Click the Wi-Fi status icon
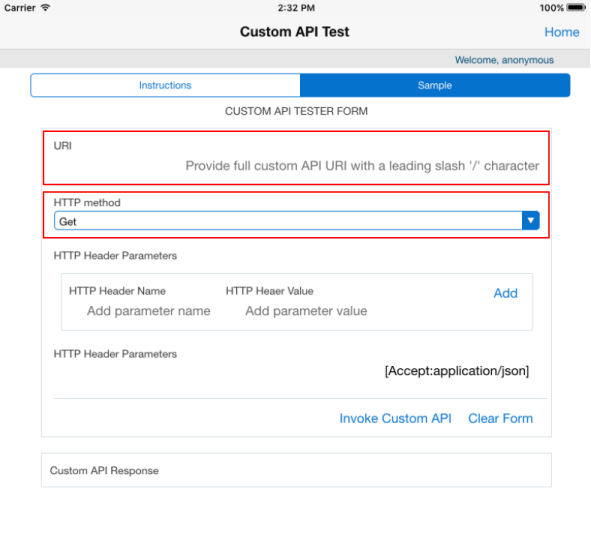Viewport: 591px width, 537px height. click(x=45, y=8)
